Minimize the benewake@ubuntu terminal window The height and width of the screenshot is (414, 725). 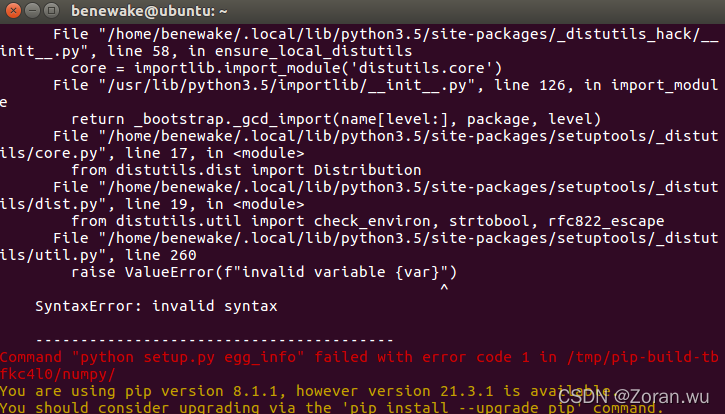pyautogui.click(x=31, y=12)
